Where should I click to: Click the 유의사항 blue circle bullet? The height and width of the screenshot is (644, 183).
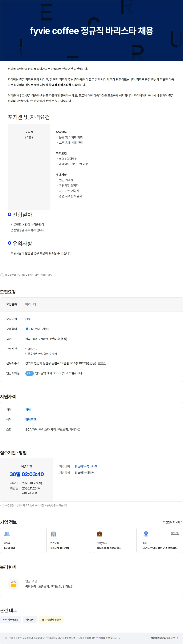[10, 243]
